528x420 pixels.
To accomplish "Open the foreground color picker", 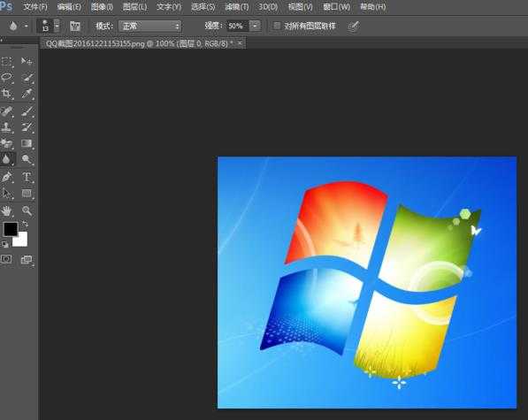I will [x=10, y=229].
